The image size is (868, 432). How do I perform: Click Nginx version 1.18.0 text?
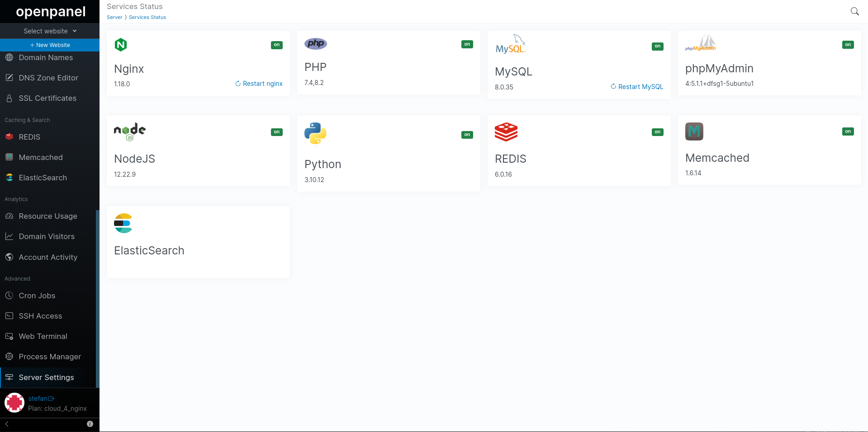click(122, 84)
